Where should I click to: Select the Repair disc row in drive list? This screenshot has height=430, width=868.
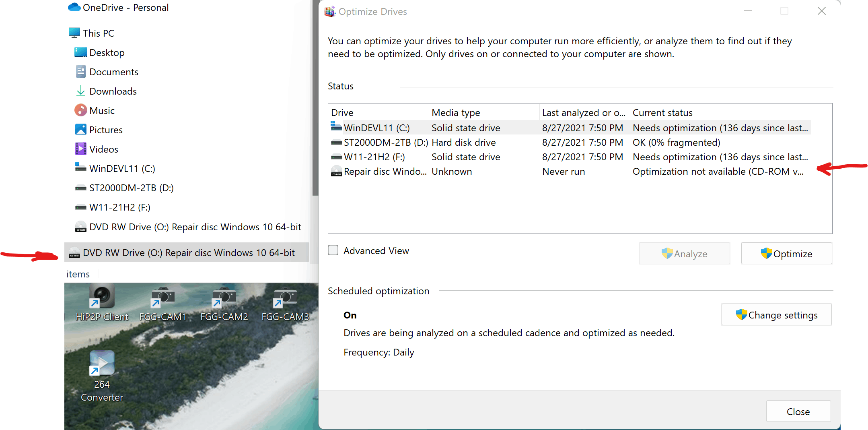(570, 172)
